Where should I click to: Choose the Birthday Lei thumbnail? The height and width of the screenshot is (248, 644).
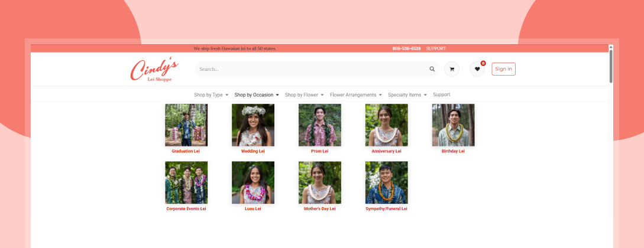point(453,125)
